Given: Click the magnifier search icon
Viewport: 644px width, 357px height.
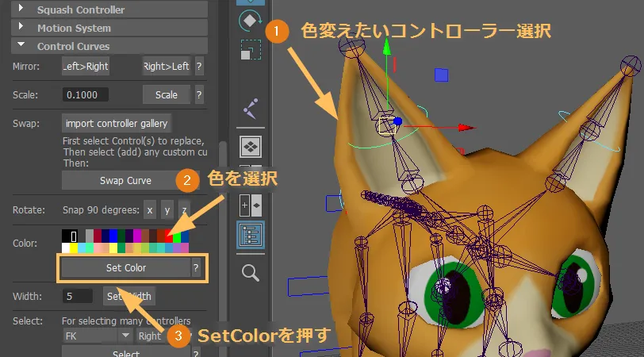Looking at the screenshot, I should coord(251,274).
